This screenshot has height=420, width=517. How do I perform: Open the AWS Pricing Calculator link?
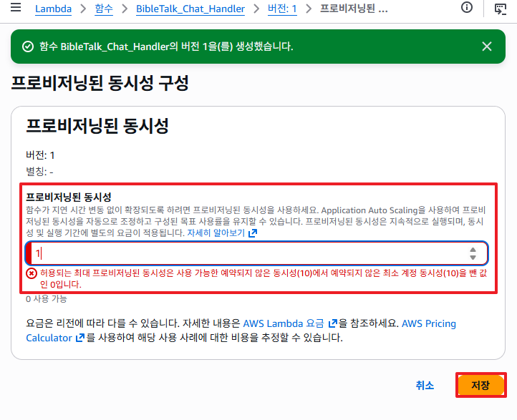(x=429, y=323)
